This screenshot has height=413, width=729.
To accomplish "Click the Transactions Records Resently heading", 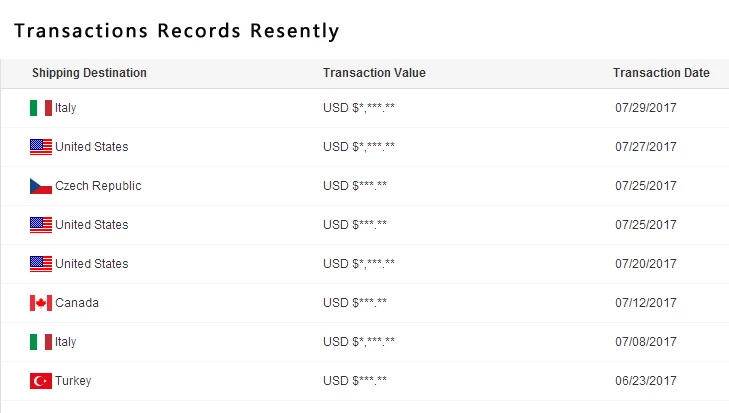I will click(x=177, y=31).
